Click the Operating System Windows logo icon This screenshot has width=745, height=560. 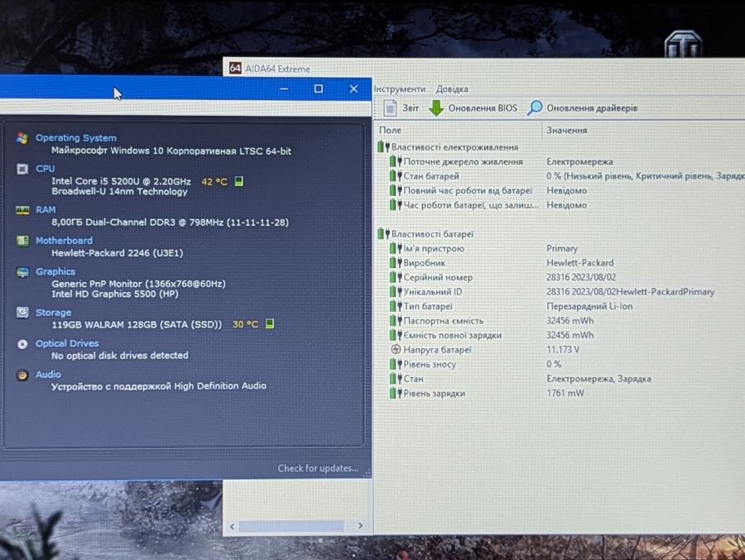(x=22, y=138)
